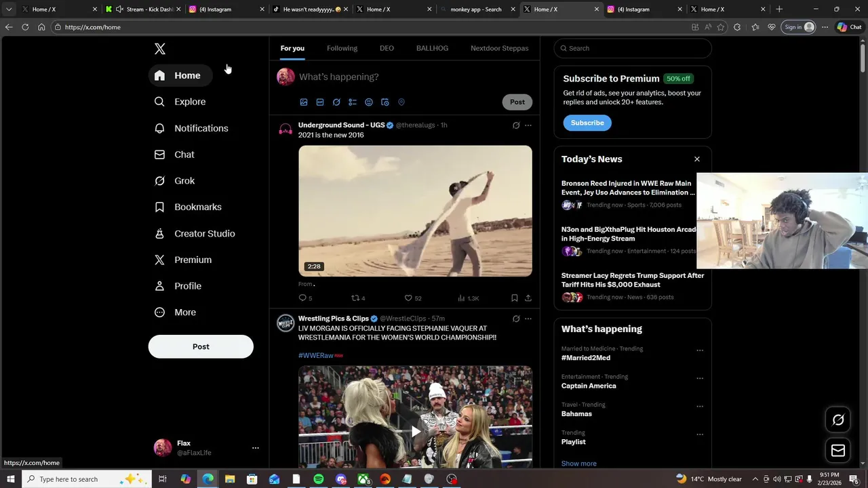Click the composer Post button
868x488 pixels.
517,102
